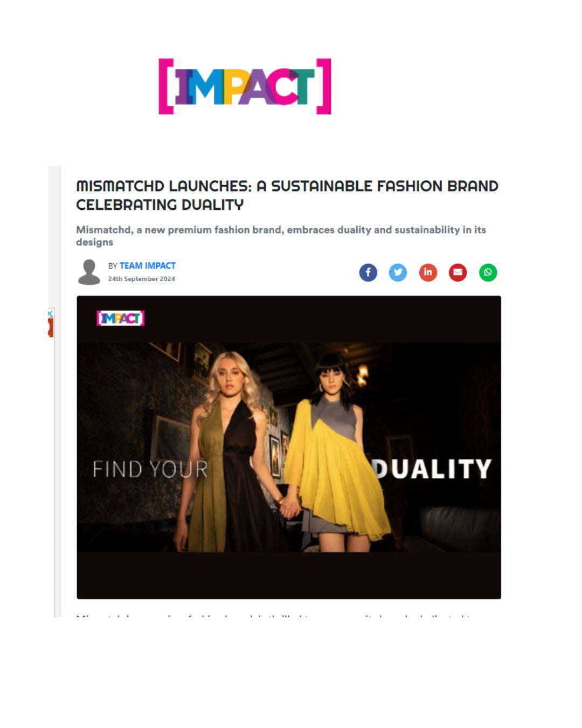This screenshot has width=582, height=728.
Task: Click the Mismatchd Launches headline
Action: click(x=287, y=195)
